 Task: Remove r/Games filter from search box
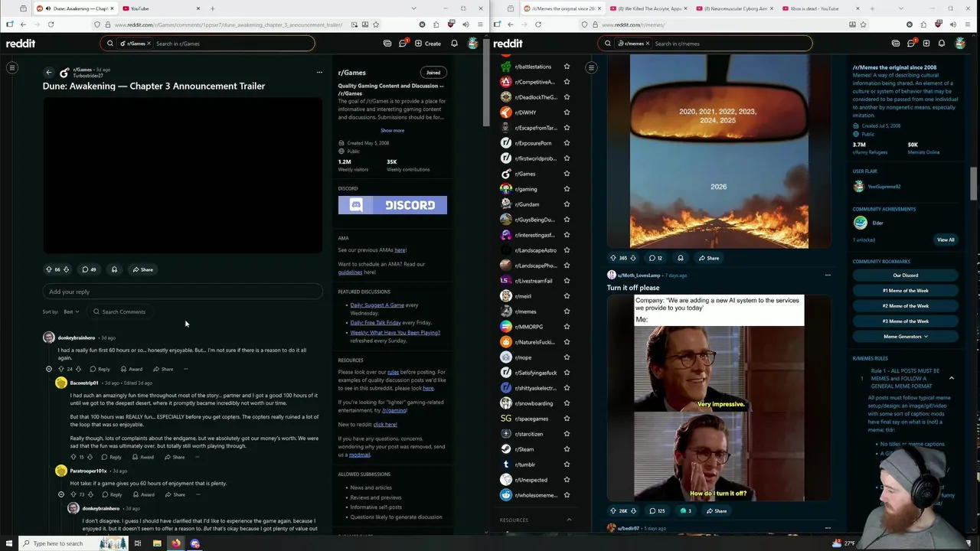coord(149,44)
